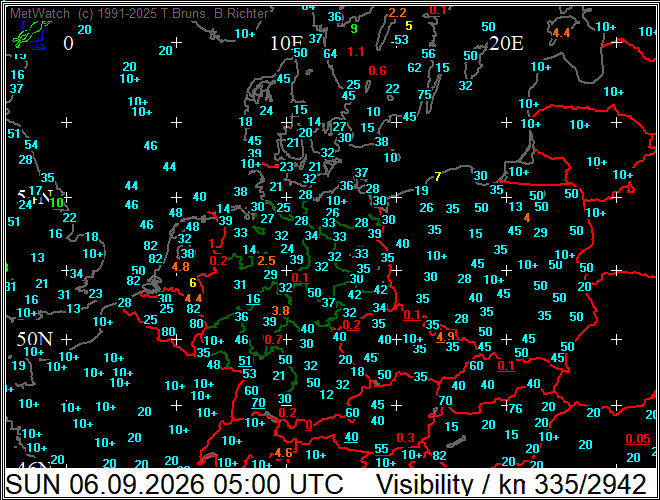Click the MetWatch copyright text
The width and height of the screenshot is (660, 500).
click(139, 13)
